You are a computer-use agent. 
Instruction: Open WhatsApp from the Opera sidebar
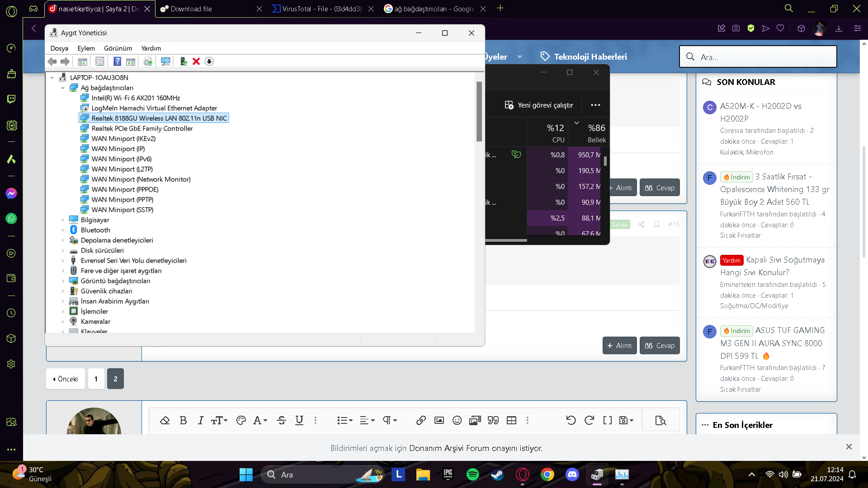click(x=11, y=219)
